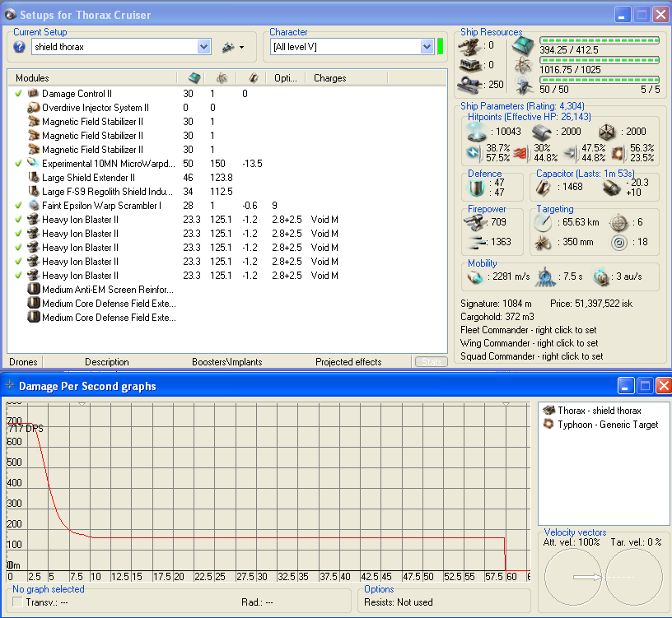Image resolution: width=672 pixels, height=618 pixels.
Task: Click the powergrid usage bar 1016.75 / 1025
Action: tap(600, 60)
